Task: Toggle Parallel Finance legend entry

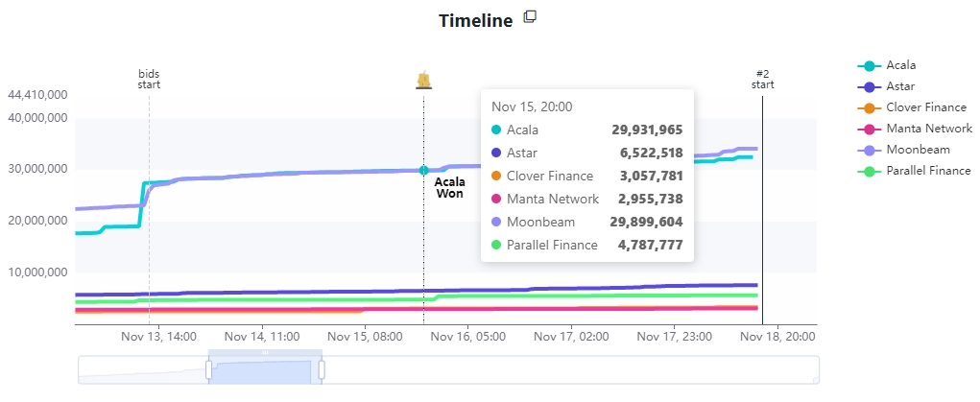Action: [x=928, y=171]
